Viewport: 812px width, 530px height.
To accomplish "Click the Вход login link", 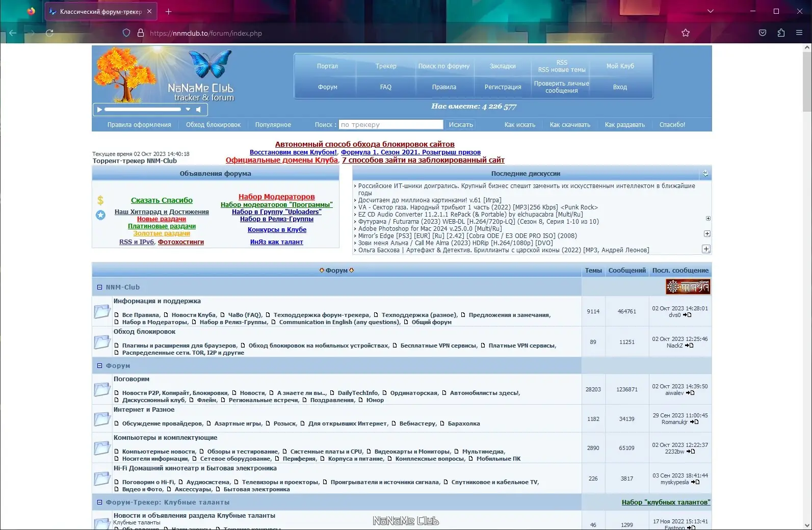I will (x=620, y=87).
